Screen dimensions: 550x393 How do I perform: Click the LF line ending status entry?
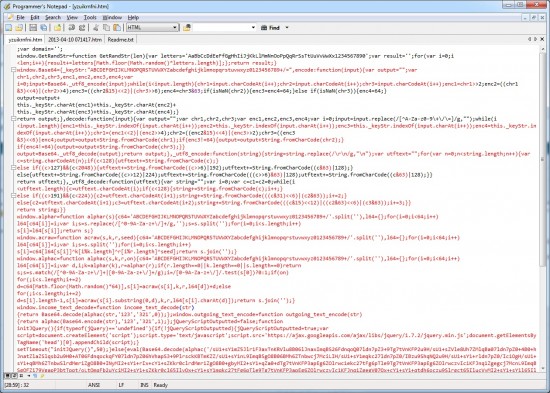pos(121,385)
